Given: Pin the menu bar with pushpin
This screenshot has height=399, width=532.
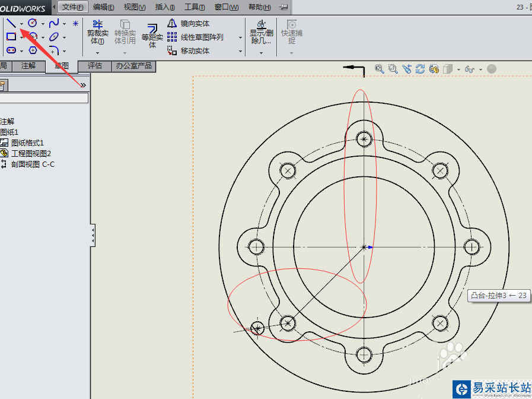Looking at the screenshot, I should (x=283, y=7).
